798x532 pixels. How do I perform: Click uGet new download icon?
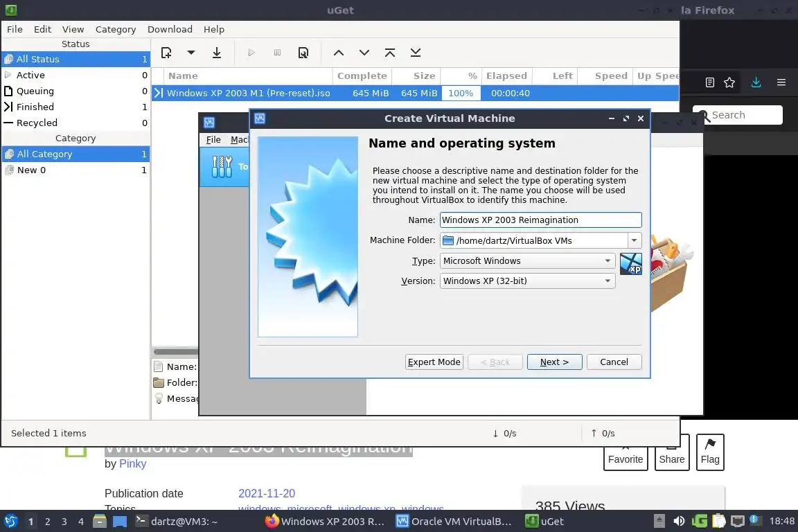click(166, 53)
